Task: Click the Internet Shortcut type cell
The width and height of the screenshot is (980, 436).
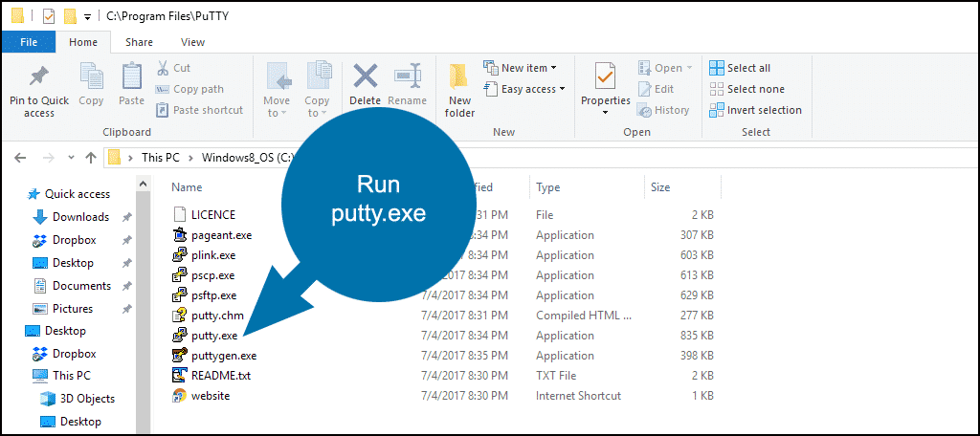Action: (x=579, y=396)
